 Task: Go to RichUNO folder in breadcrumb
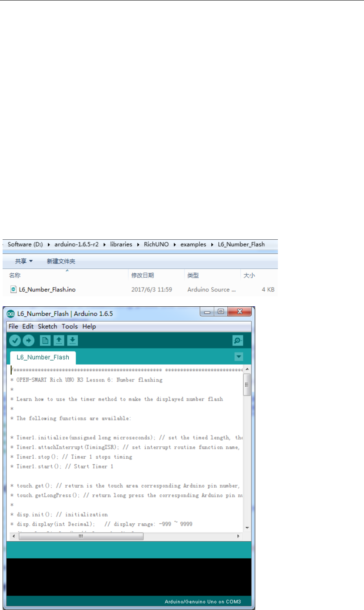click(x=157, y=244)
